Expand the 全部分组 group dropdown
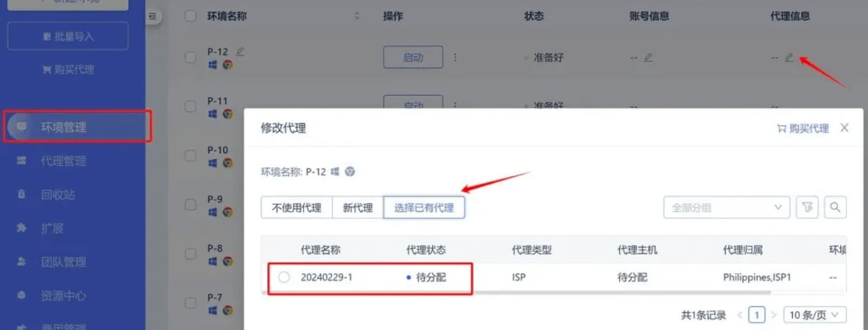Viewport: 868px width, 330px height. (726, 207)
